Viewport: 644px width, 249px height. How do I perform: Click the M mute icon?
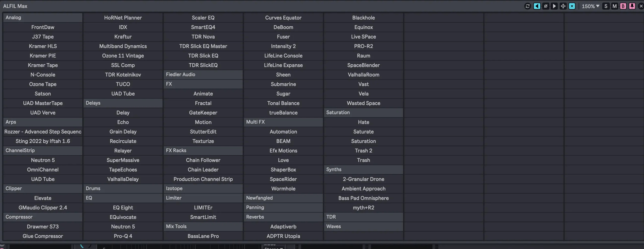(615, 6)
